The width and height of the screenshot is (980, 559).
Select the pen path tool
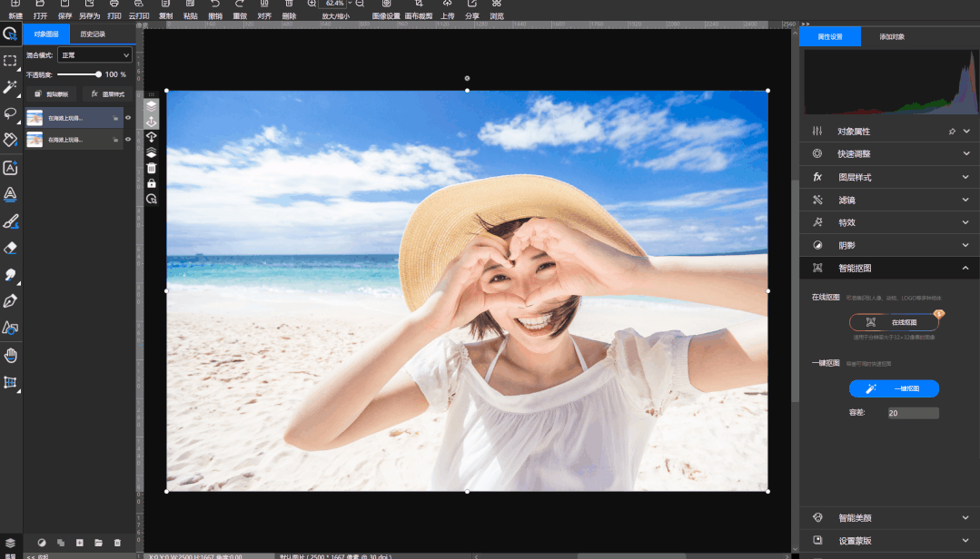pos(10,301)
